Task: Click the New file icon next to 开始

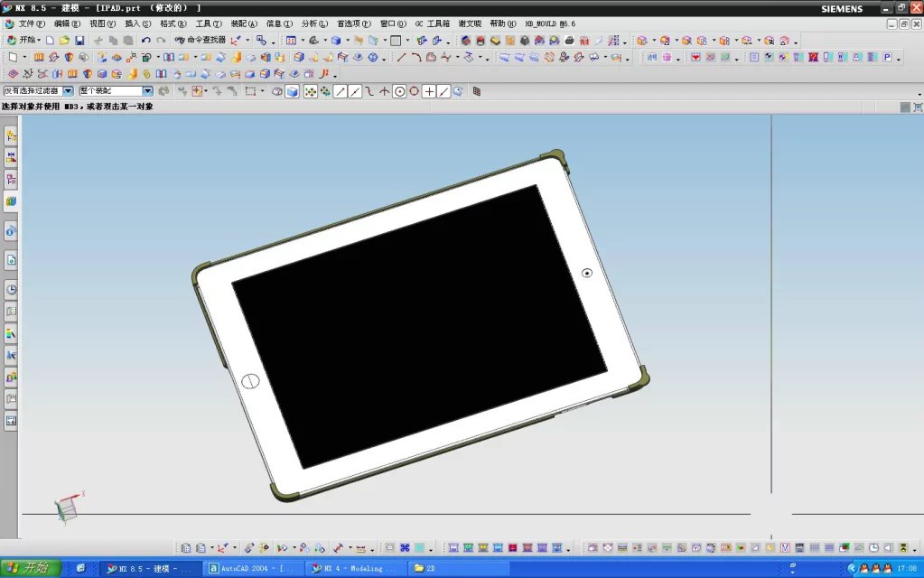Action: (x=51, y=41)
